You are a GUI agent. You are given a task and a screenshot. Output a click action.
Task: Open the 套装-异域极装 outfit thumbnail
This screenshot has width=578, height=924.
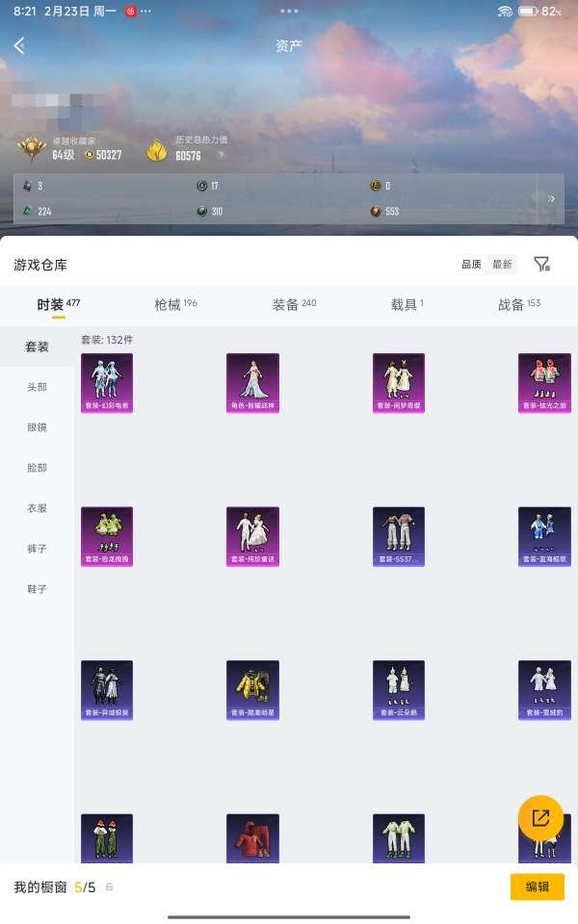107,690
